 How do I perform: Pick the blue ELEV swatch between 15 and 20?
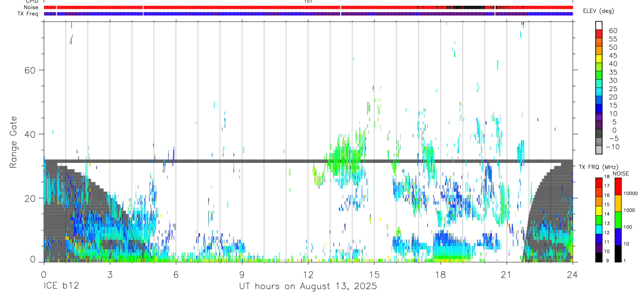(x=599, y=101)
